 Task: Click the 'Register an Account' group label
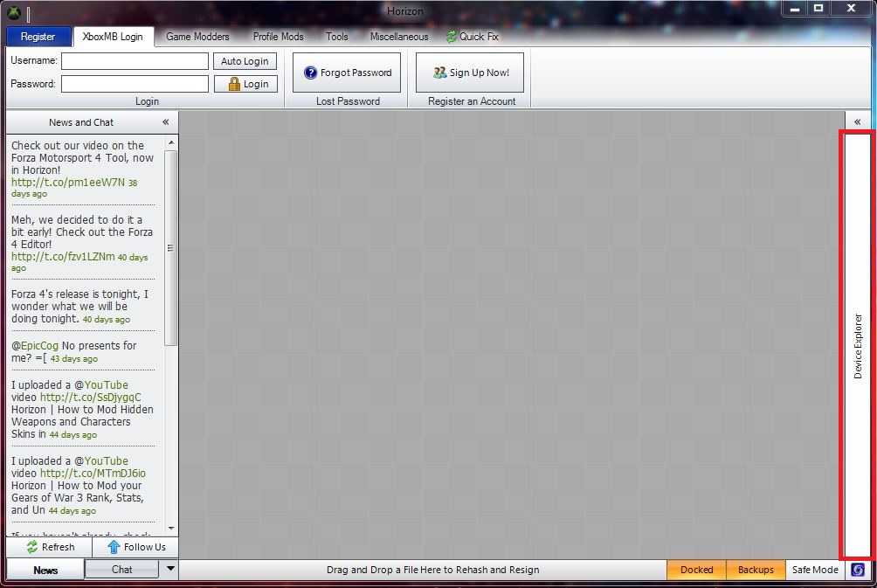472,101
